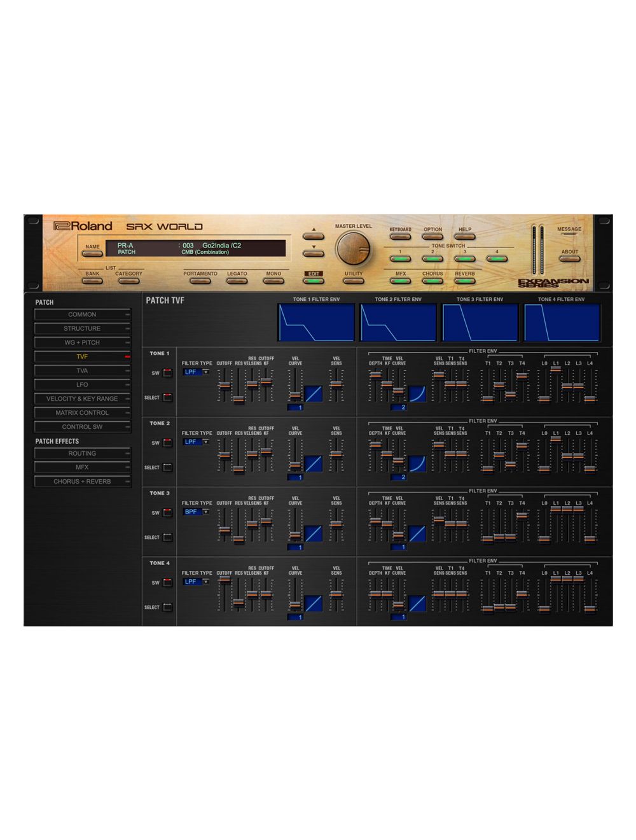Open the virtual Keyboard panel

coord(399,236)
